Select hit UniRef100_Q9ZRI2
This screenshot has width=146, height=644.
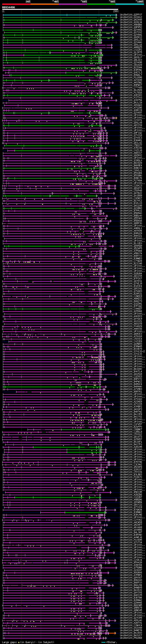(x=131, y=37)
